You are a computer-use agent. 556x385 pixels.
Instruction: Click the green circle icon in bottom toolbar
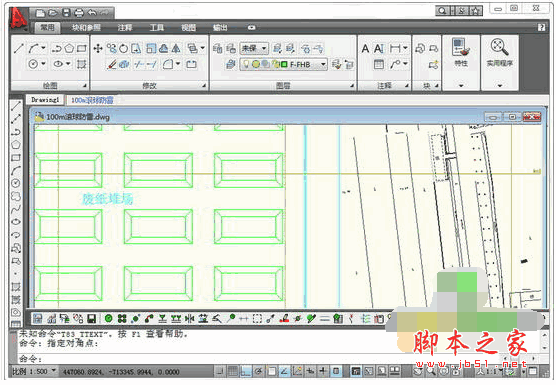pos(109,319)
